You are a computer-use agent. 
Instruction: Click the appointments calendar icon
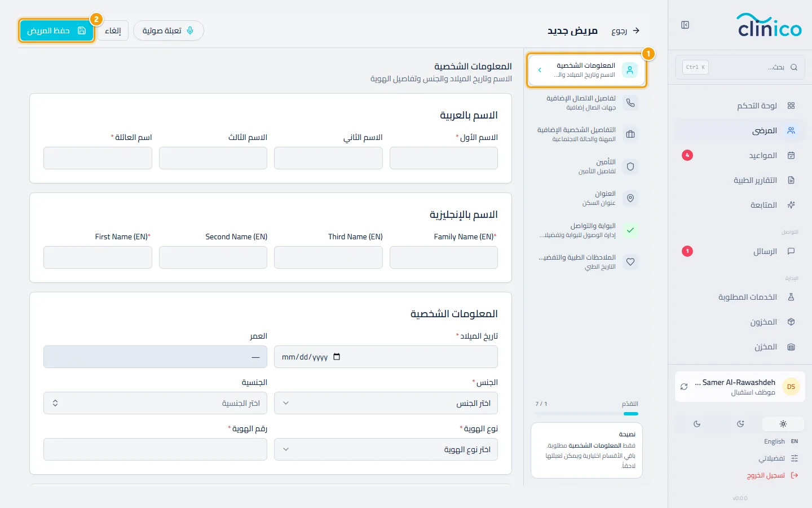(x=791, y=155)
